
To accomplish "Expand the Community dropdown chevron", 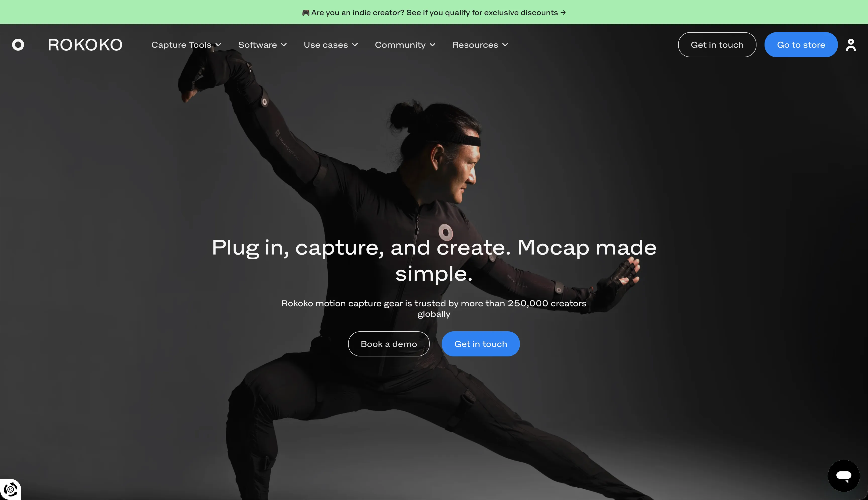I will click(x=433, y=45).
